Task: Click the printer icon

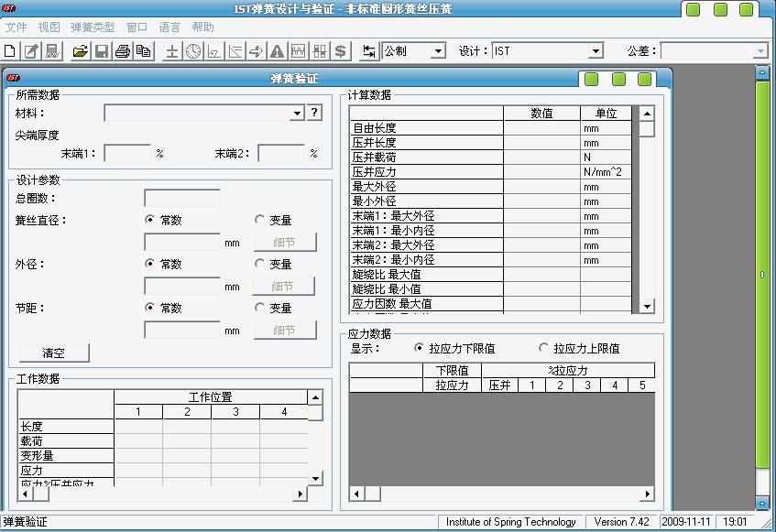Action: click(x=122, y=51)
